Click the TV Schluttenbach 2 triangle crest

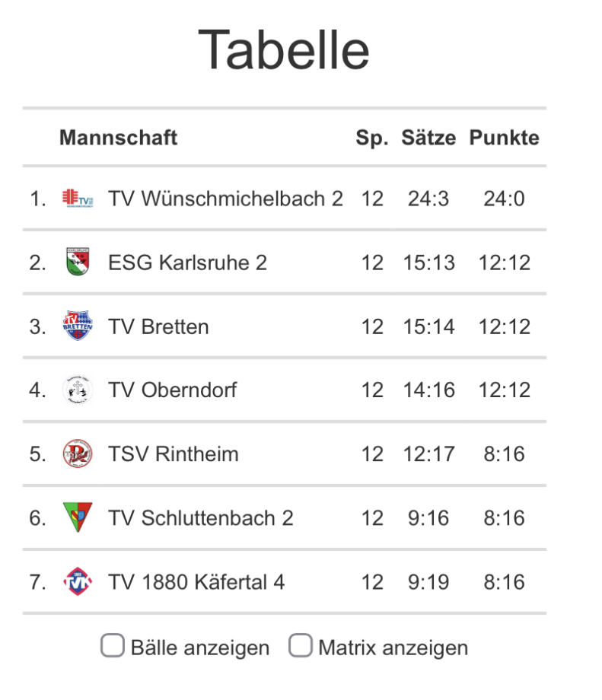tap(78, 517)
